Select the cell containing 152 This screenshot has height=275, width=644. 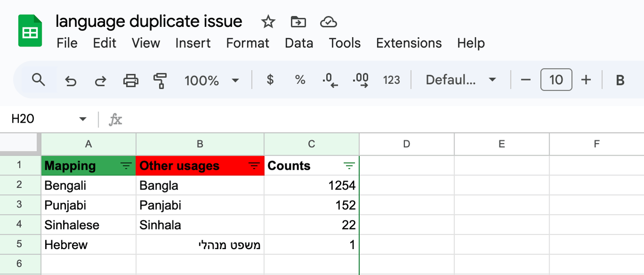pos(312,205)
